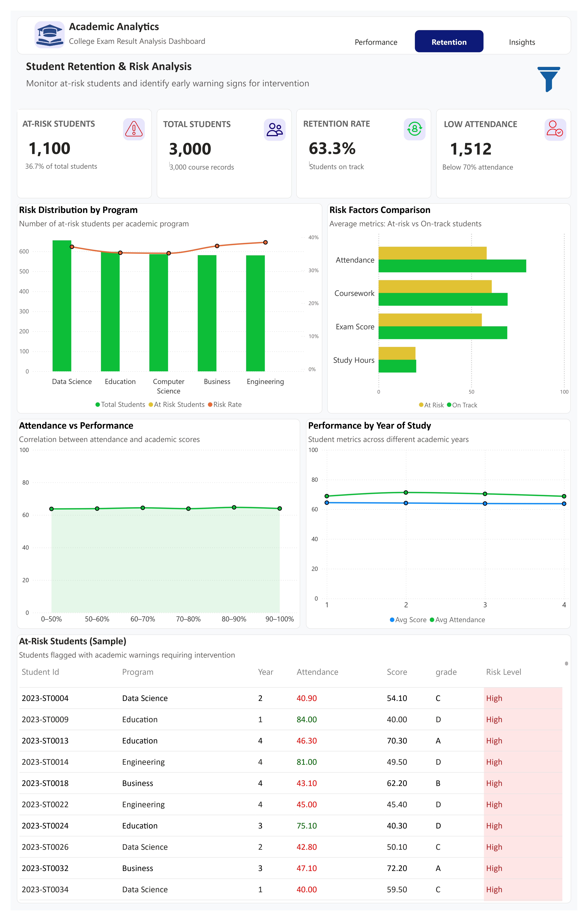Click the Data Science bar in Risk Distribution
This screenshot has width=588, height=921.
pyautogui.click(x=62, y=306)
